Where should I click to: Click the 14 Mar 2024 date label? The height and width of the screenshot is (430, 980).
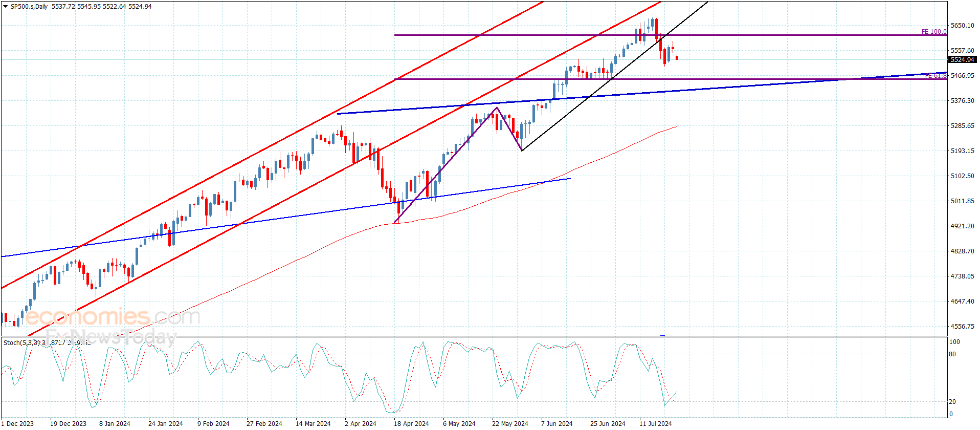(313, 423)
